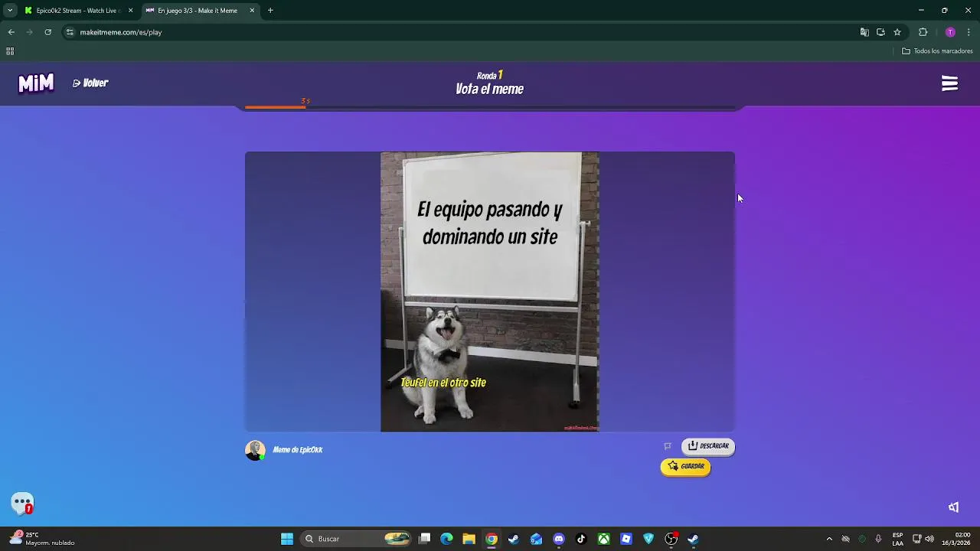View site information icon

(70, 32)
